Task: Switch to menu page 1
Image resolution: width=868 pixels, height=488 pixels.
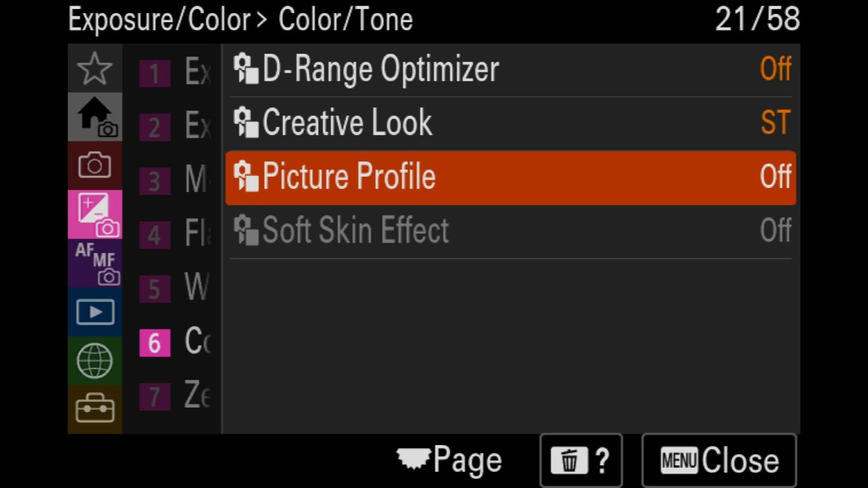Action: pos(154,74)
